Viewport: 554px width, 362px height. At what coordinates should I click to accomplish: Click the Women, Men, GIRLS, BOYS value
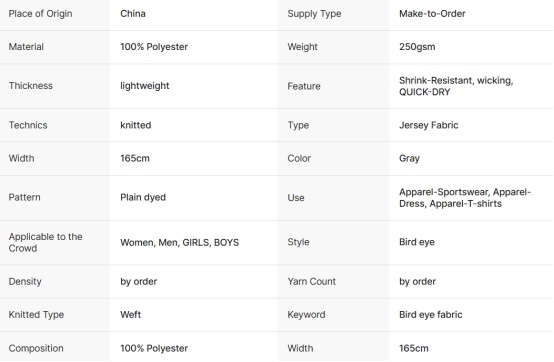click(179, 242)
